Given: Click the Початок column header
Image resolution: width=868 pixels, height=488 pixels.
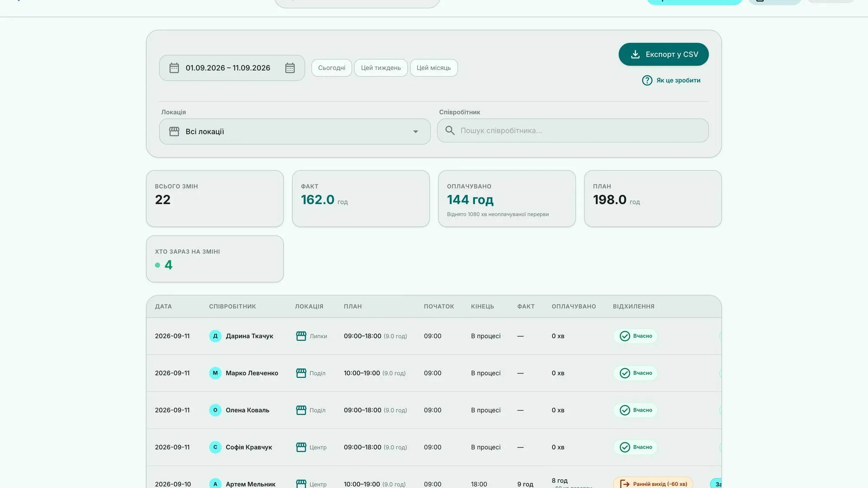Looking at the screenshot, I should click(x=439, y=307).
